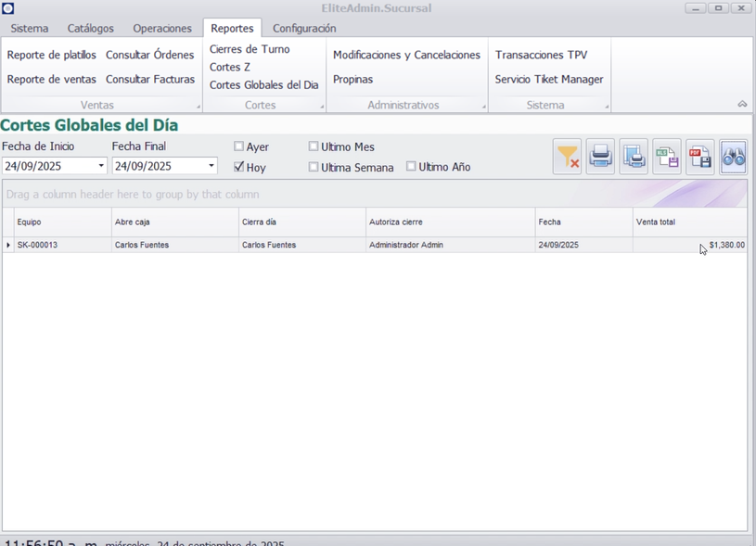Open Modificaciones y Cancelaciones report

(x=406, y=55)
